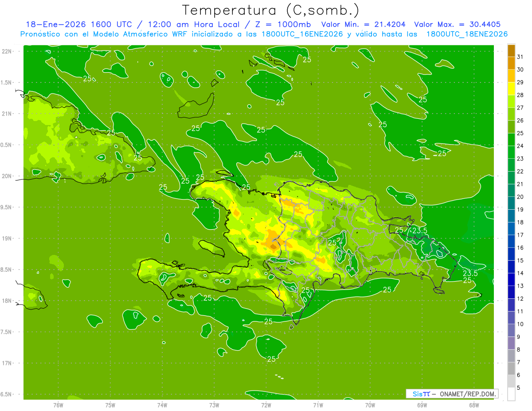Click the legend swatch between 29 and 30
The height and width of the screenshot is (411, 532).
click(511, 76)
